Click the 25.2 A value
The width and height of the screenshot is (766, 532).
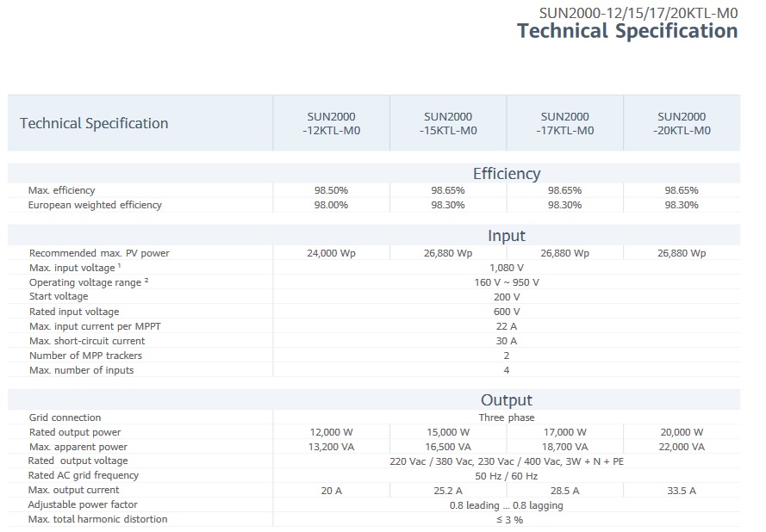(448, 491)
